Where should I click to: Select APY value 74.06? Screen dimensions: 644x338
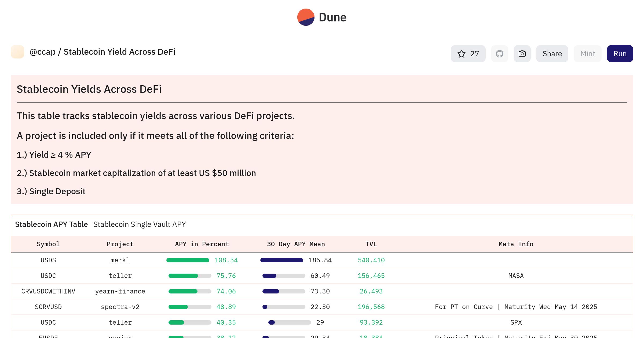click(226, 291)
